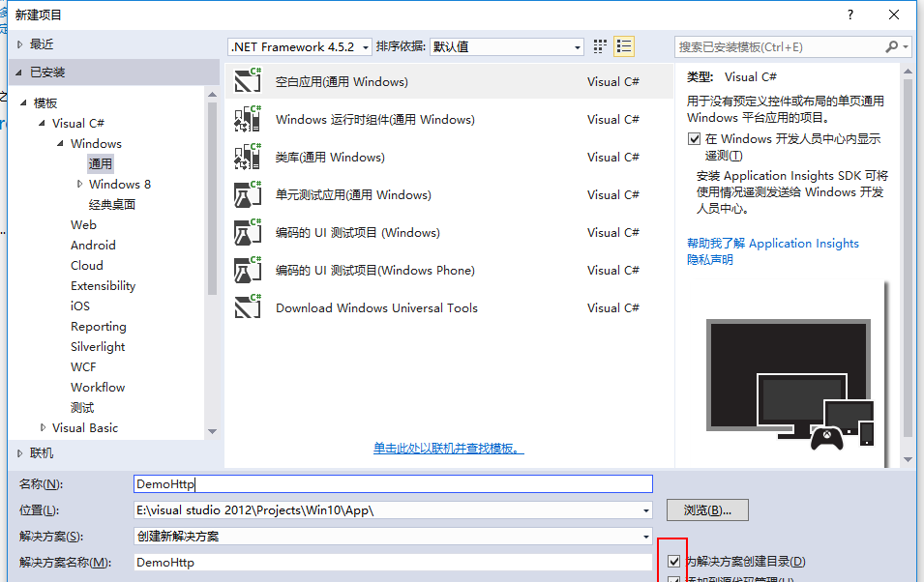924x582 pixels.
Task: Select the iOS template category
Action: pyautogui.click(x=80, y=306)
